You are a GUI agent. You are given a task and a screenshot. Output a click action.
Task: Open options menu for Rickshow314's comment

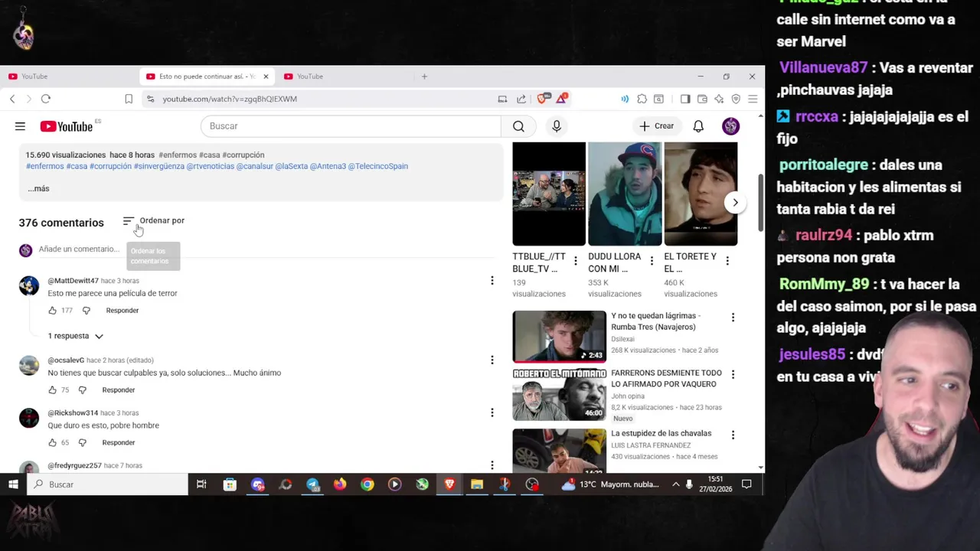[492, 412]
